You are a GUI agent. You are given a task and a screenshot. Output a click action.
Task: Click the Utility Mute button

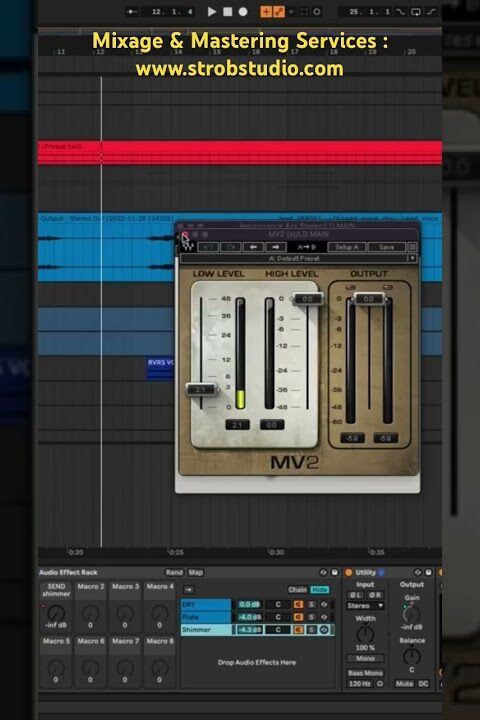point(404,684)
